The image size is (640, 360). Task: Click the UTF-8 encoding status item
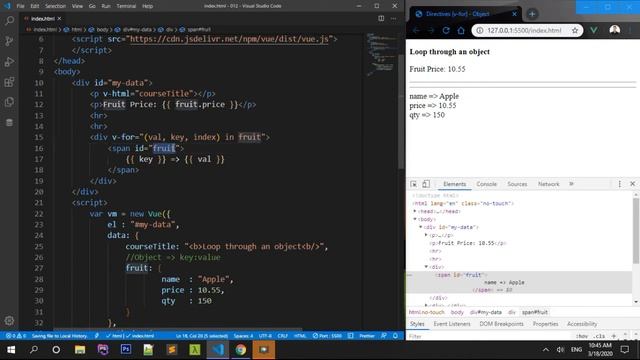(265, 336)
